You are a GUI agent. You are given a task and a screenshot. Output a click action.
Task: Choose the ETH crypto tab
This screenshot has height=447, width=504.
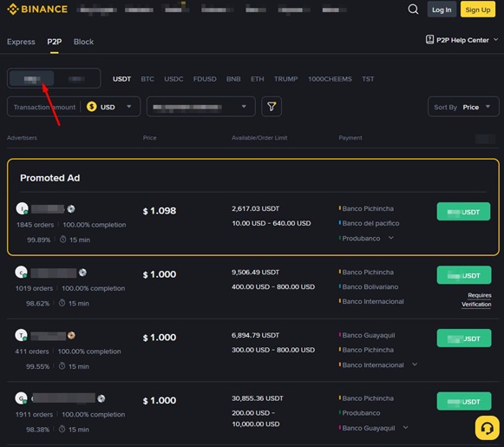tap(257, 79)
